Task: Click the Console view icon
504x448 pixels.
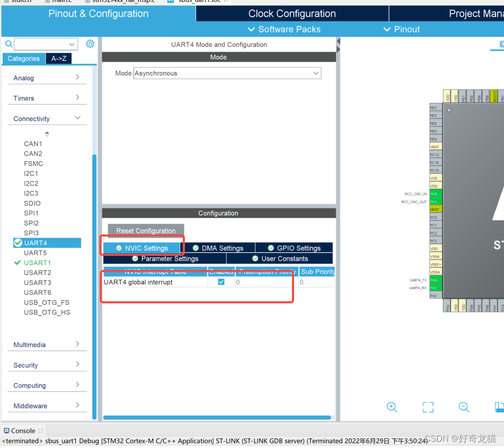Action: (x=6, y=430)
